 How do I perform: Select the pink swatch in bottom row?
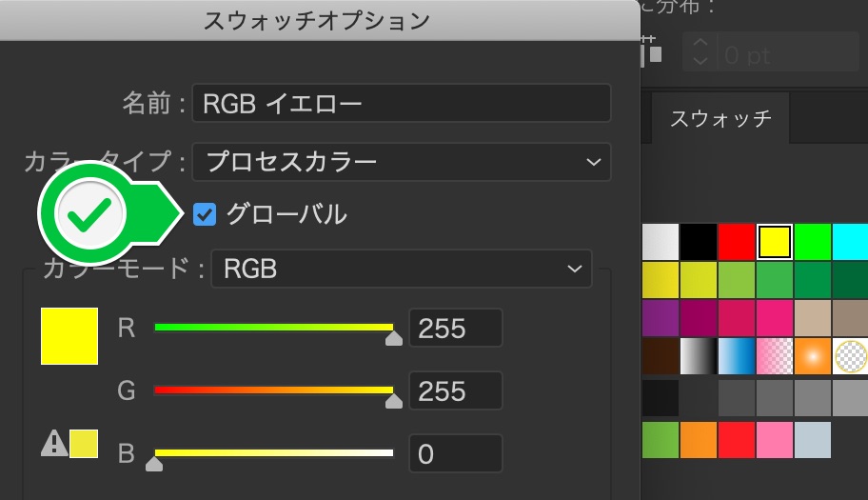tap(775, 440)
